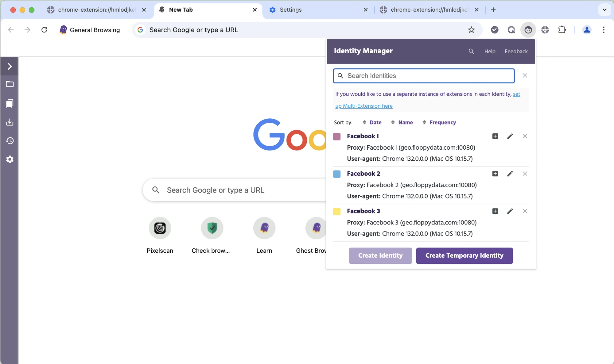Image resolution: width=614 pixels, height=364 pixels.
Task: Delete the Facebook 2 identity
Action: click(x=525, y=174)
